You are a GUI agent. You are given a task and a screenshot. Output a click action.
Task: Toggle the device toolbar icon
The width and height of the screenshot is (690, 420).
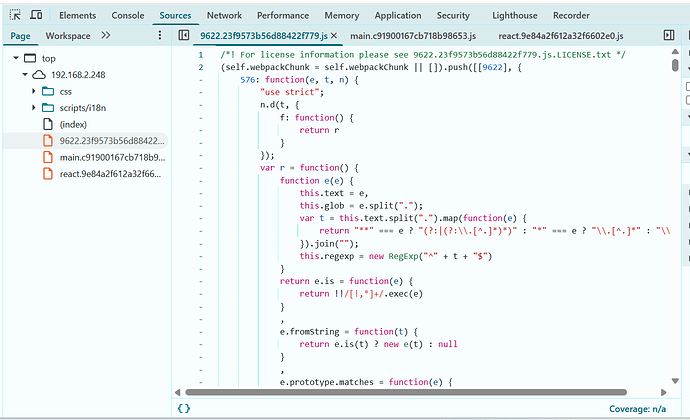(36, 15)
